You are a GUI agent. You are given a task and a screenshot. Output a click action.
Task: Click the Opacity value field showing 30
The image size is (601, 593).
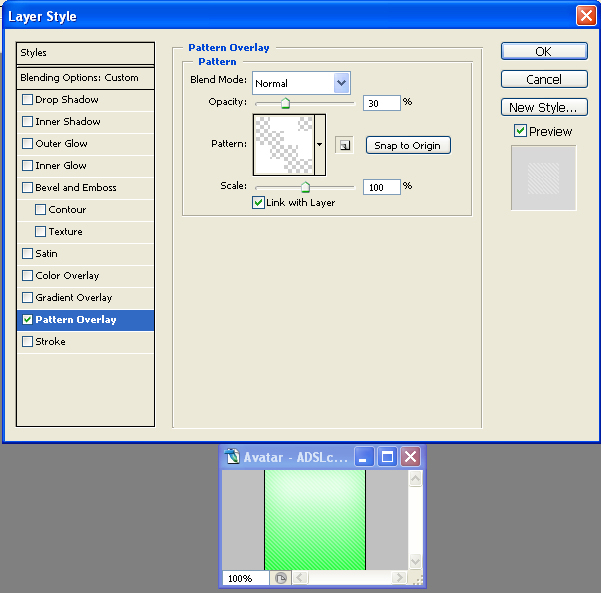(x=382, y=103)
